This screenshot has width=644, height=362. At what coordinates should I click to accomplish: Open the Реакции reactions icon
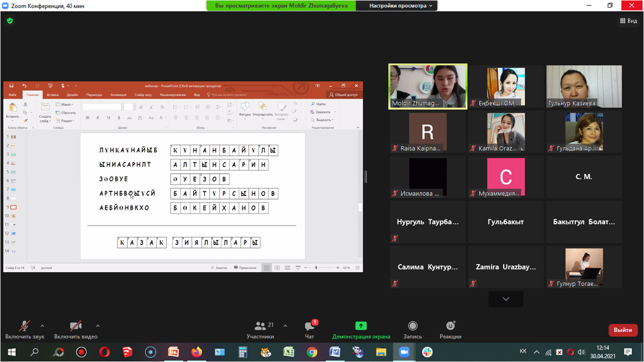(x=450, y=326)
